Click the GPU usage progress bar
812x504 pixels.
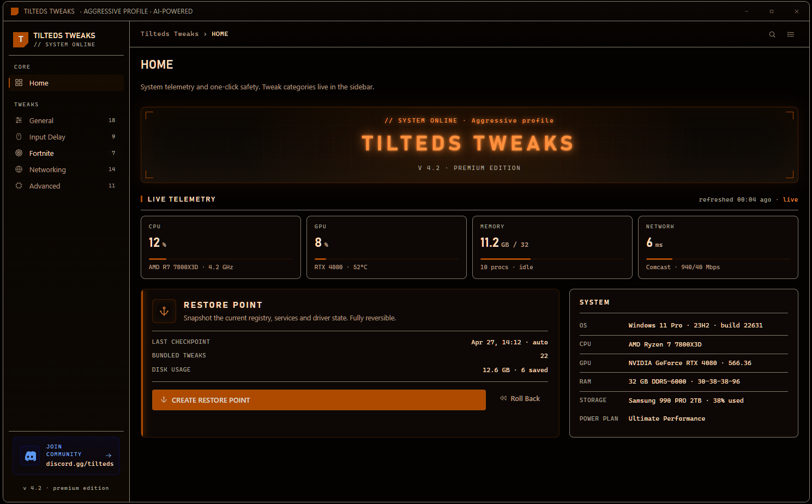click(387, 259)
